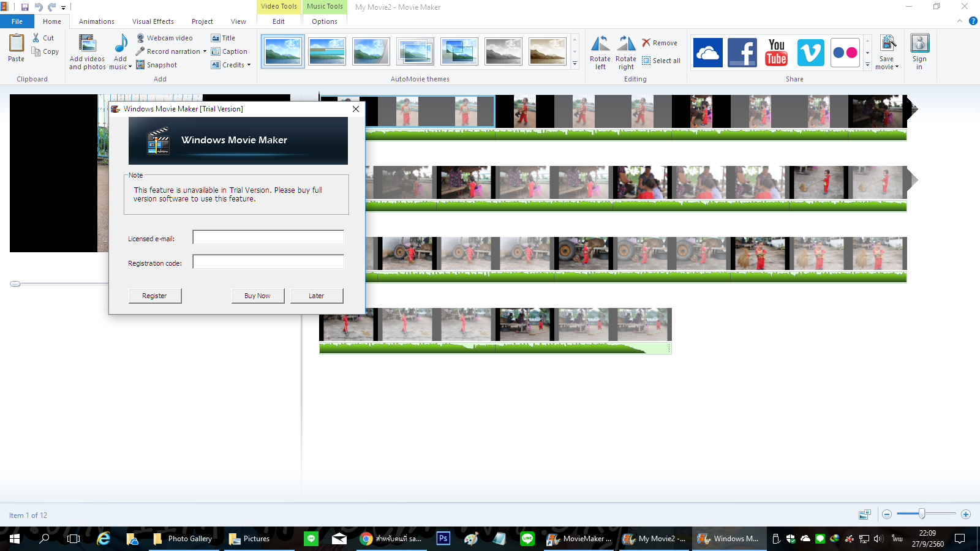The height and width of the screenshot is (551, 980).
Task: Zoom out timeline with minus button
Action: coord(886,514)
